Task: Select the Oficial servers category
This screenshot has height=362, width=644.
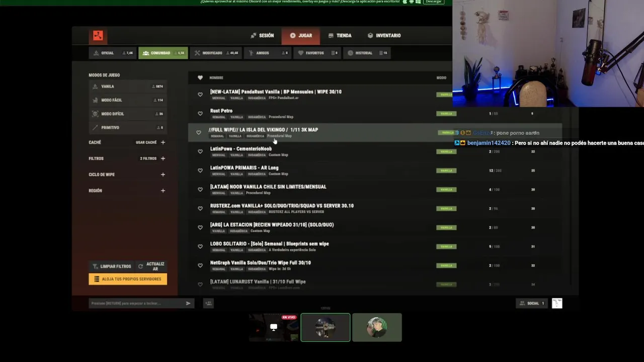Action: click(113, 53)
